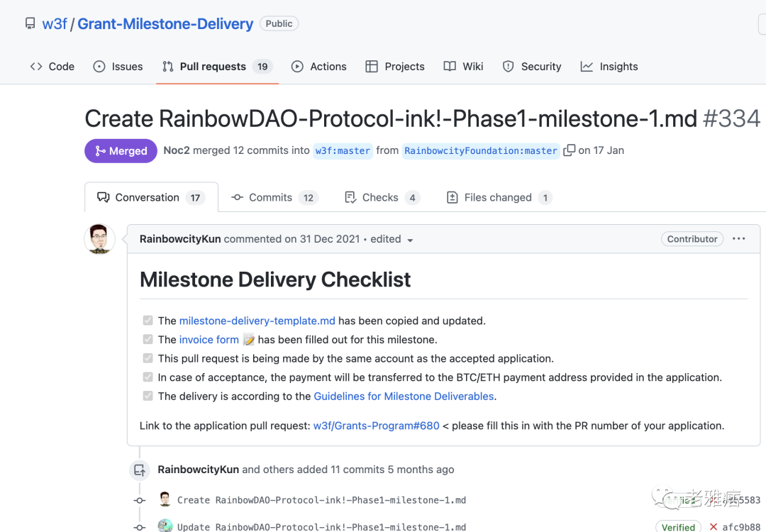The width and height of the screenshot is (766, 532).
Task: Open the Actions tab
Action: coord(318,67)
